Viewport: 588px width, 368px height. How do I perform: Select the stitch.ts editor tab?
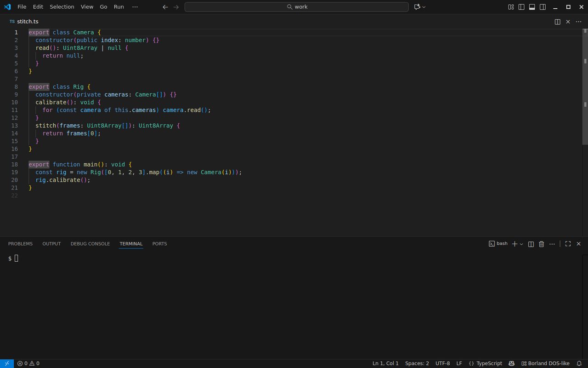(24, 22)
